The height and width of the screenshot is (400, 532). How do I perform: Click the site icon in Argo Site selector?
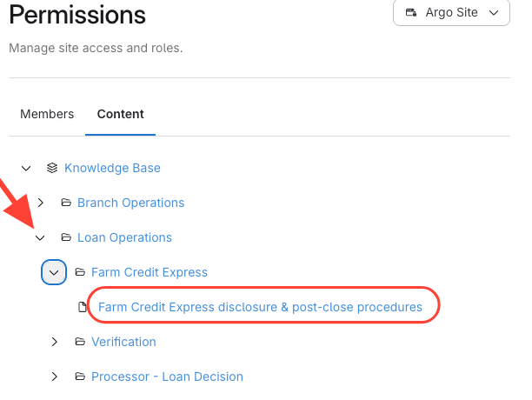pos(411,13)
